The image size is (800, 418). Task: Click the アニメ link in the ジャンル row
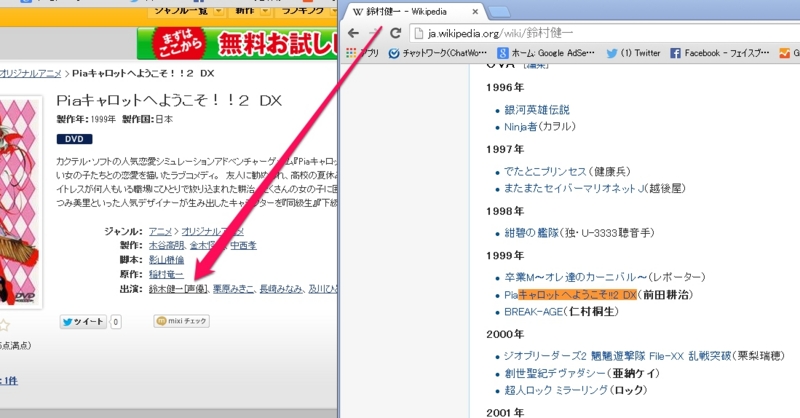[x=160, y=232]
